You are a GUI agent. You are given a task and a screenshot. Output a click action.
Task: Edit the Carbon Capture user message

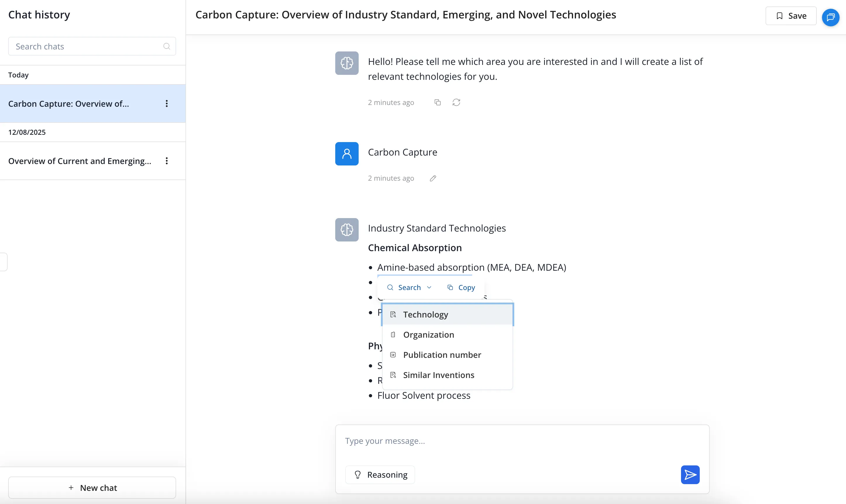pyautogui.click(x=433, y=178)
